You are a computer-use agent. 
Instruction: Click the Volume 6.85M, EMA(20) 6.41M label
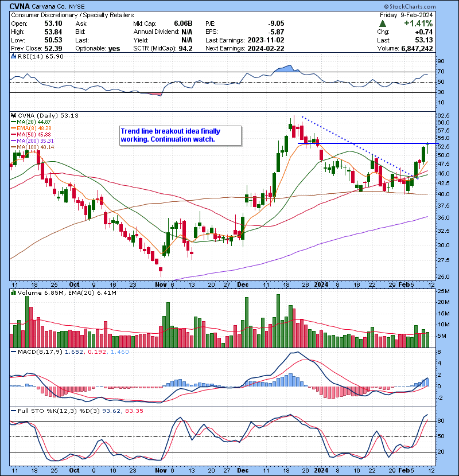67,293
